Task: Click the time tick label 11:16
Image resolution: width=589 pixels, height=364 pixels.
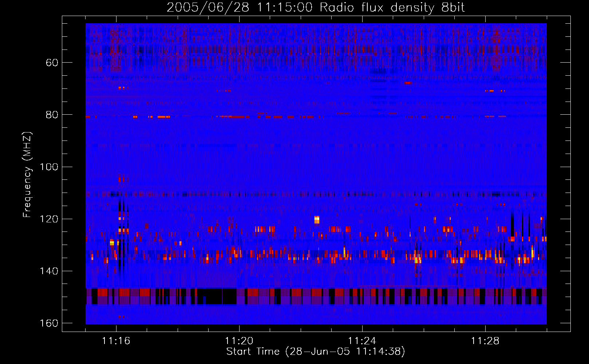Action: coord(116,341)
